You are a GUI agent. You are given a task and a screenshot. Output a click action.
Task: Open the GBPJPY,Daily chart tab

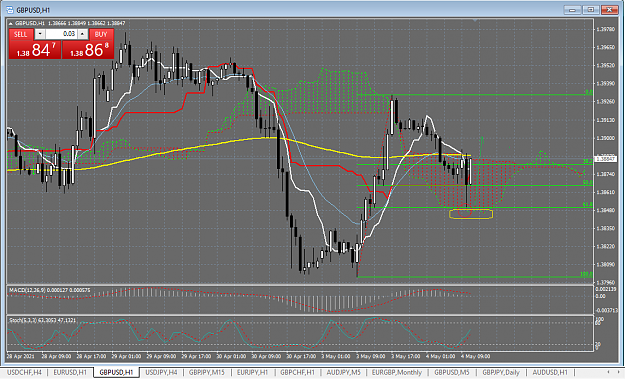point(501,372)
